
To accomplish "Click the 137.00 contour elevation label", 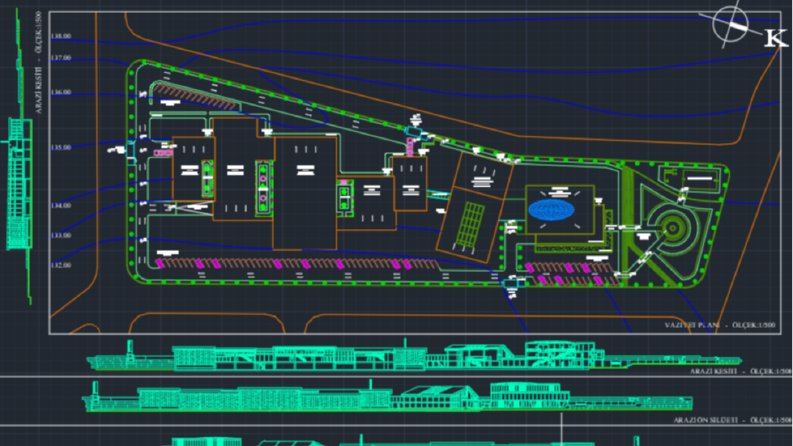I will (x=61, y=58).
